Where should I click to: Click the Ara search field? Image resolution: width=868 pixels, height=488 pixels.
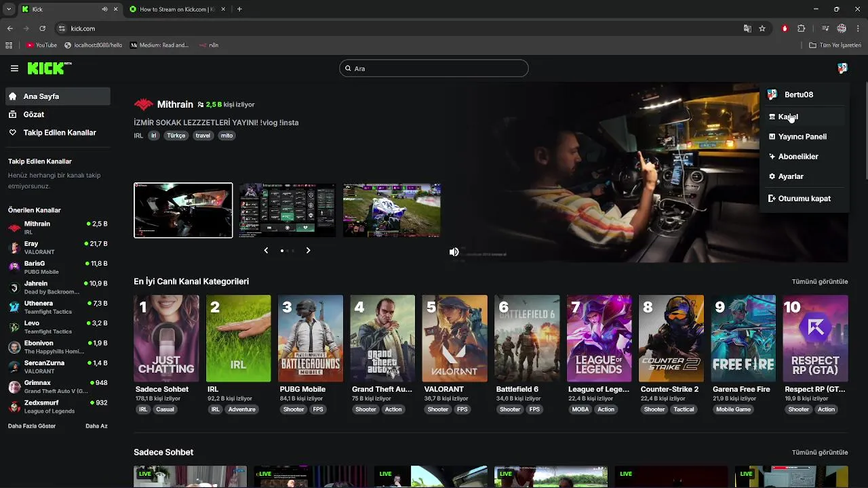coord(434,68)
